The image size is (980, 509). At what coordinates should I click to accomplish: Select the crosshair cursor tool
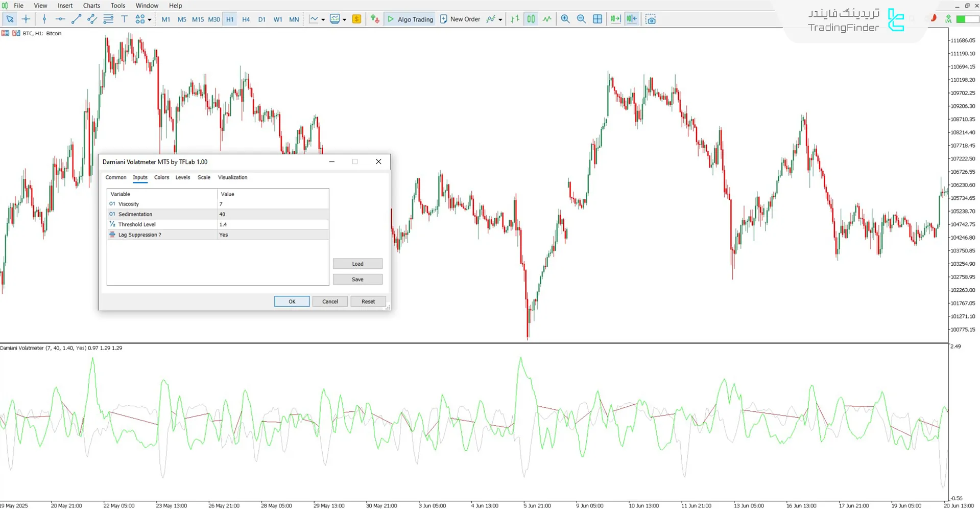click(x=26, y=19)
